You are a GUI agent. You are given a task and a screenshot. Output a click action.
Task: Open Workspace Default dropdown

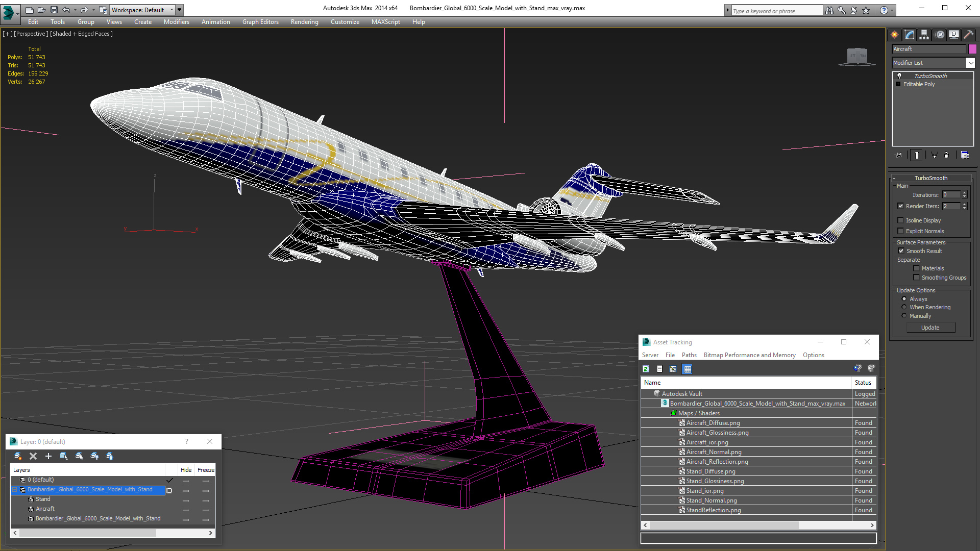[142, 10]
